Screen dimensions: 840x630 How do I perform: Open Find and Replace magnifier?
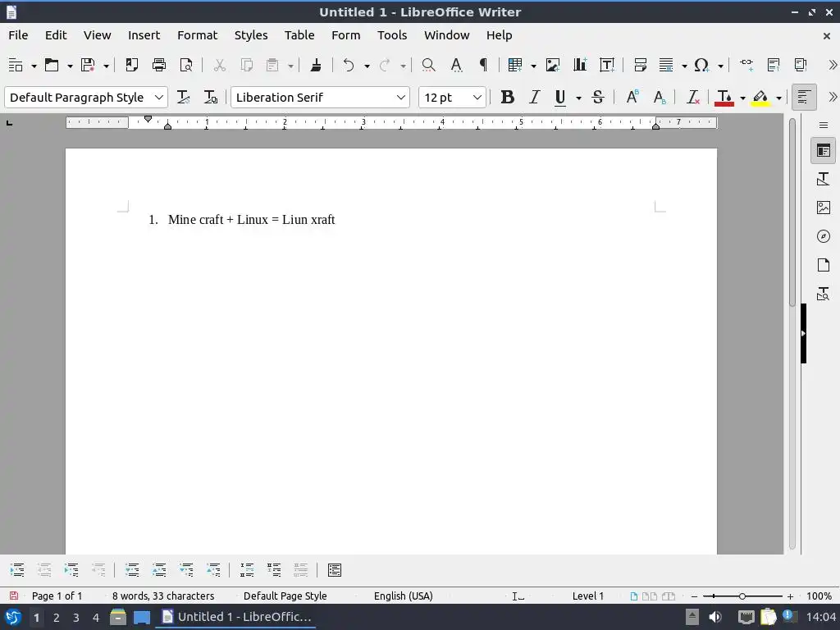coord(428,66)
